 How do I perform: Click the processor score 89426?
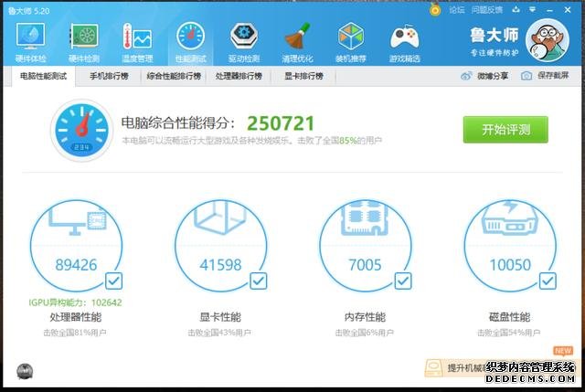click(x=76, y=265)
